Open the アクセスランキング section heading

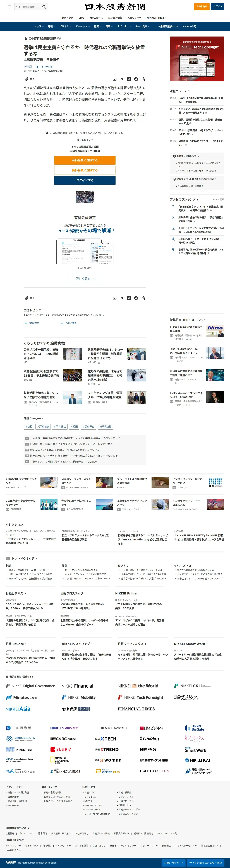pyautogui.click(x=184, y=199)
